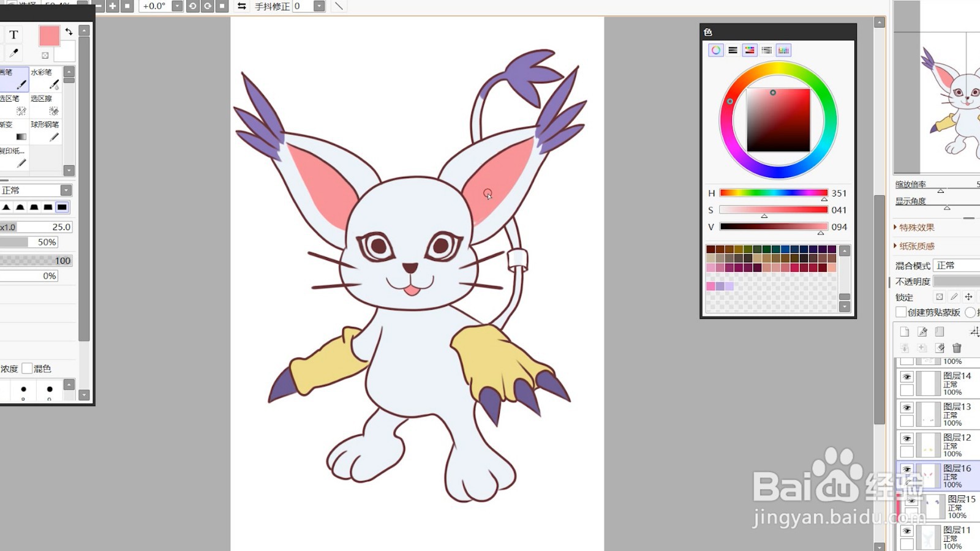980x551 pixels.
Task: Open the 手抖修正 stabilizer dropdown
Action: (x=319, y=6)
